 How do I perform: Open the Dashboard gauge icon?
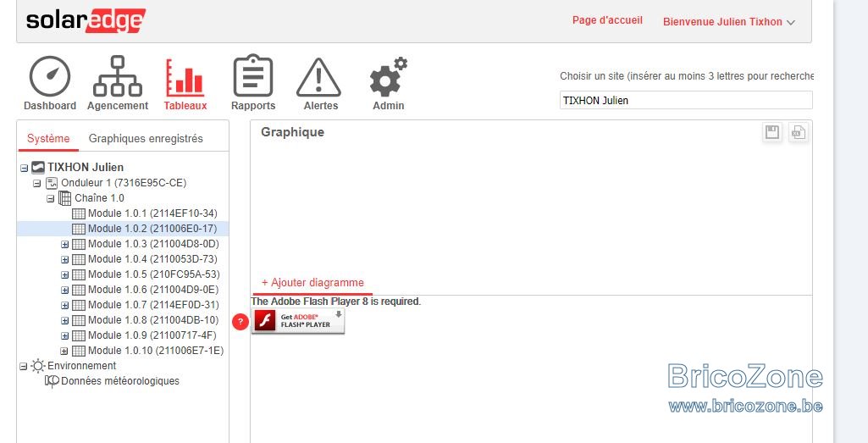click(50, 77)
